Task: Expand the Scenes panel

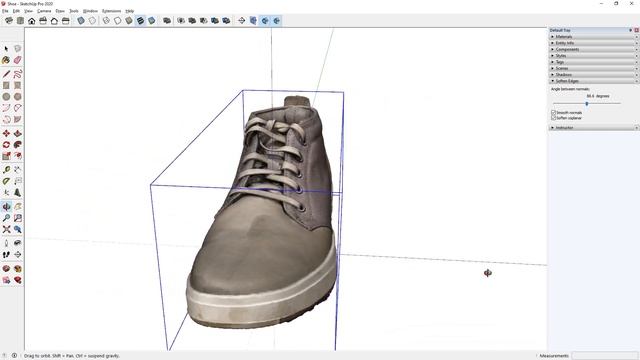Action: [x=593, y=68]
